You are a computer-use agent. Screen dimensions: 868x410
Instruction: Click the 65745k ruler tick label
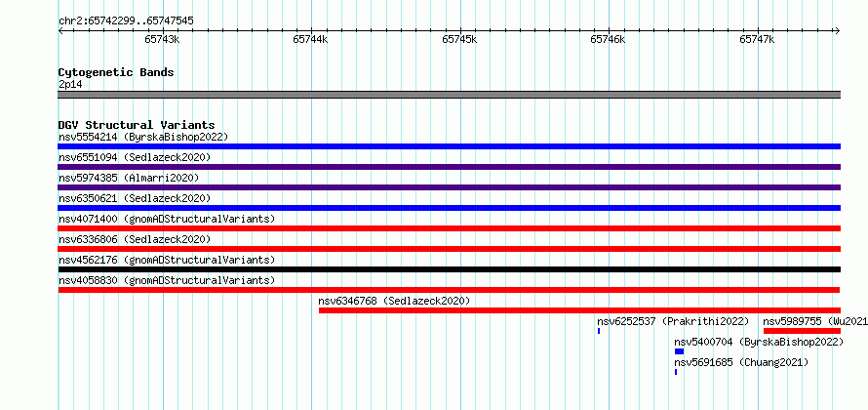tap(459, 39)
